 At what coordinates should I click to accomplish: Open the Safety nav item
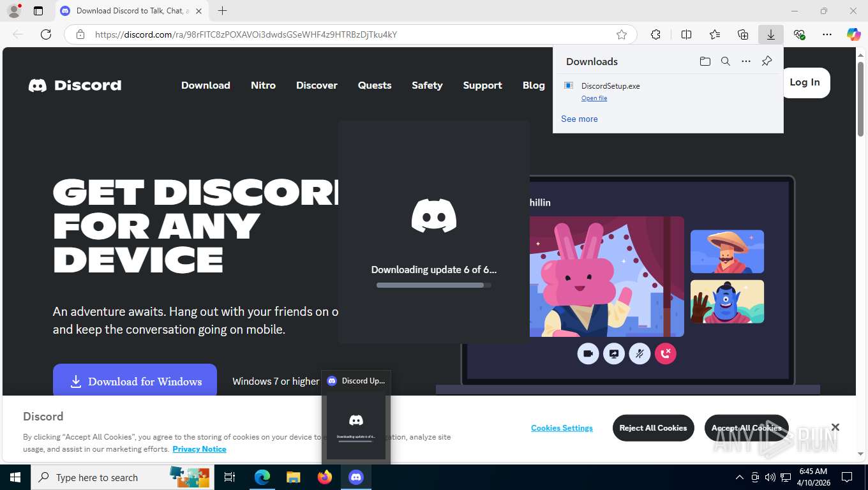427,85
